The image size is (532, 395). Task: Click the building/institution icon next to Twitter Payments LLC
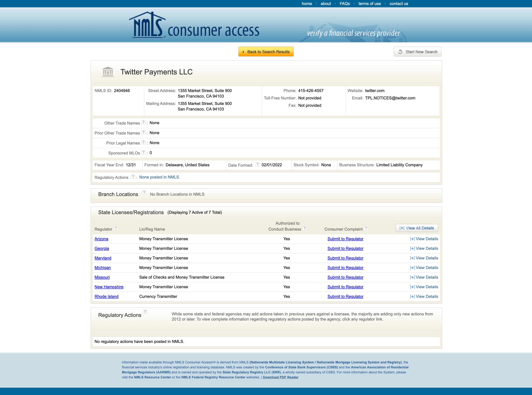[x=107, y=72]
